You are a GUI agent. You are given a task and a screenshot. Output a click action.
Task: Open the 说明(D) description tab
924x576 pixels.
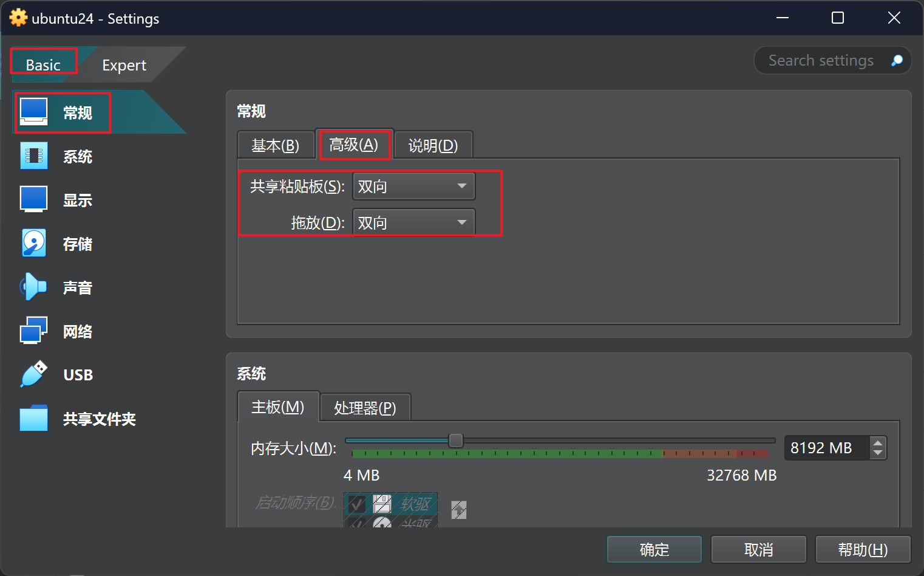433,145
